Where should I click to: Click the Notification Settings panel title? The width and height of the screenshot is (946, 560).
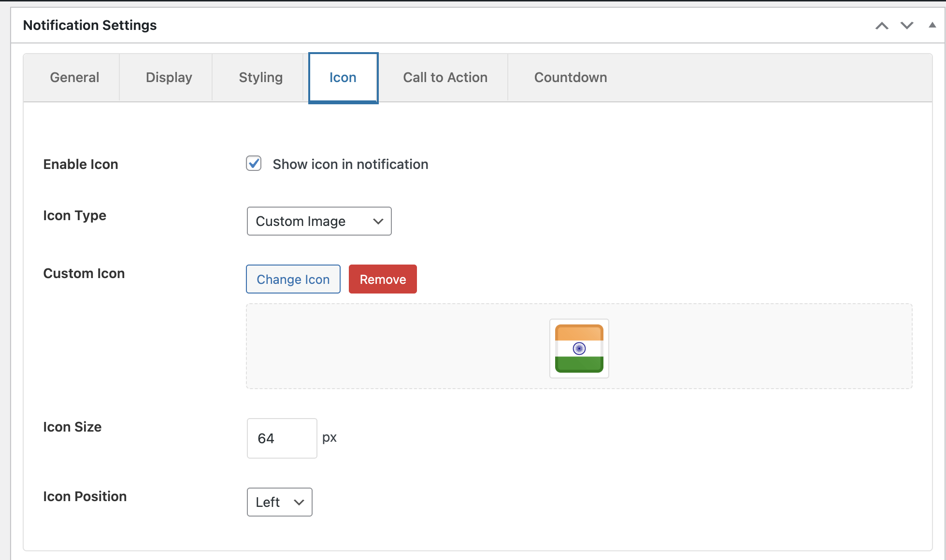tap(90, 25)
